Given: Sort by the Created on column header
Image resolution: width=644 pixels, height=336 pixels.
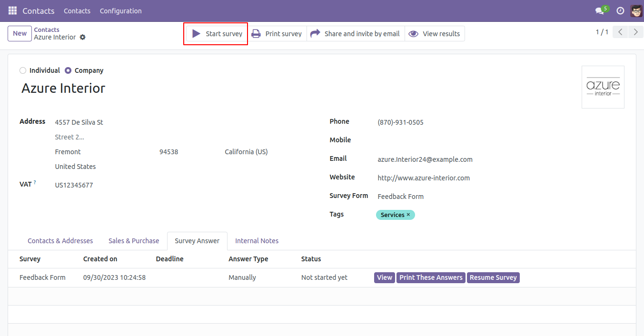Looking at the screenshot, I should [x=100, y=259].
